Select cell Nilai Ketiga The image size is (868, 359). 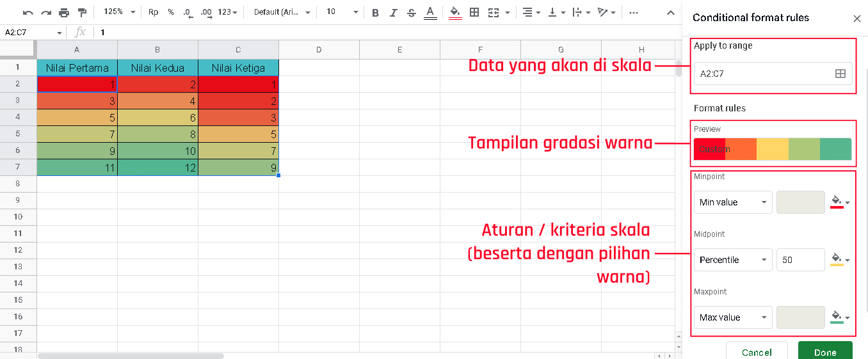[238, 68]
